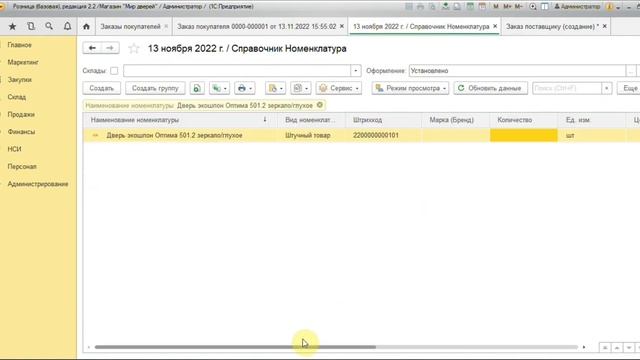Open the green create-based-on dropdown
640x360 pixels.
[x=219, y=88]
